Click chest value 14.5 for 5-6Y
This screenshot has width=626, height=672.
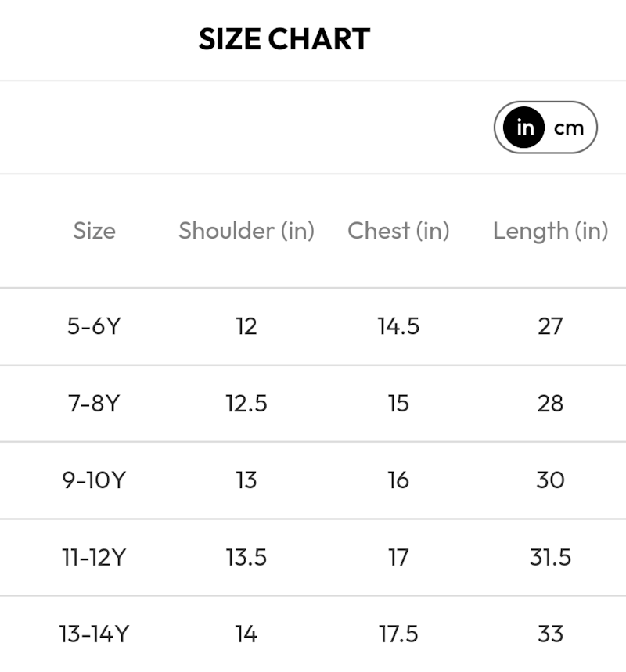[398, 326]
